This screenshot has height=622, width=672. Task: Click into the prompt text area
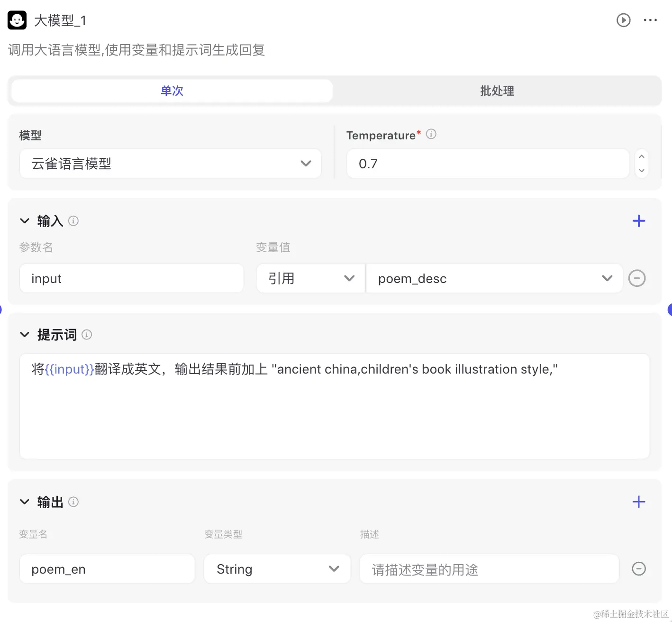(335, 406)
